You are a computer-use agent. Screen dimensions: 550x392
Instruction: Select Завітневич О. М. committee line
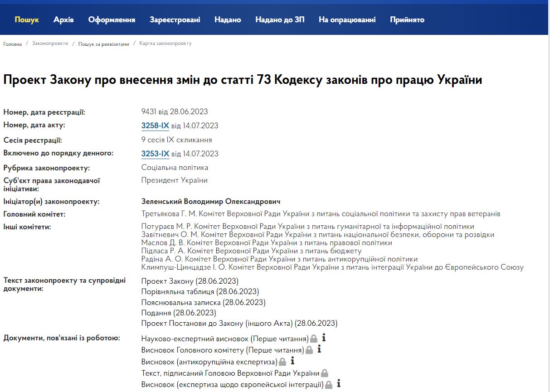(318, 235)
